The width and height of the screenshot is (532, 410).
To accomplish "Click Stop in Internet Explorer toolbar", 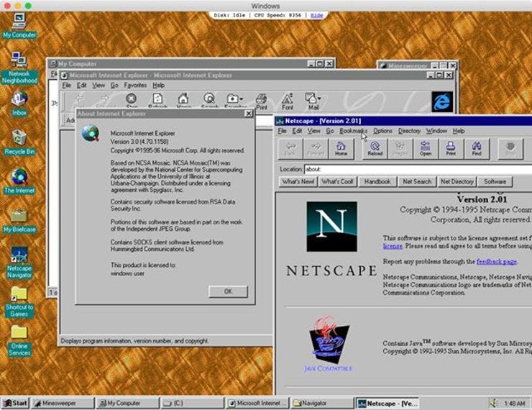I will pyautogui.click(x=132, y=101).
